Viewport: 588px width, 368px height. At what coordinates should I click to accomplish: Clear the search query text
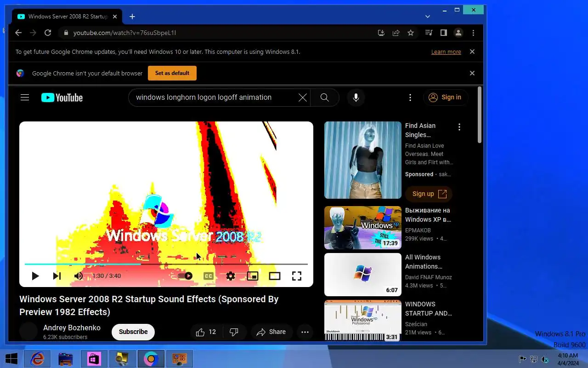point(302,98)
